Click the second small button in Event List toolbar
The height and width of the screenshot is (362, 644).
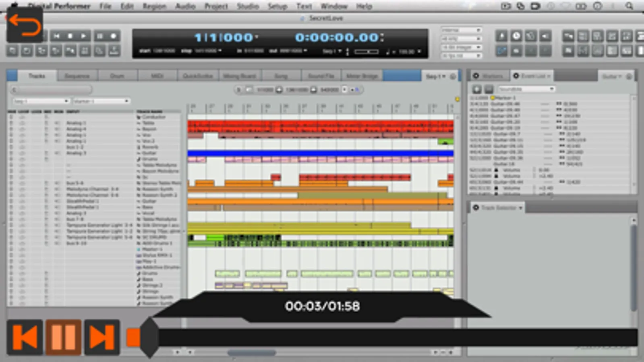coord(489,89)
